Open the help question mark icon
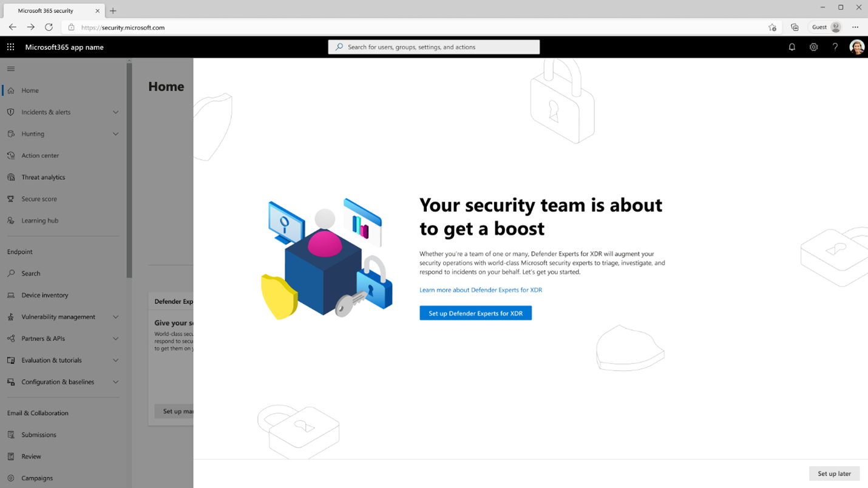 point(835,47)
